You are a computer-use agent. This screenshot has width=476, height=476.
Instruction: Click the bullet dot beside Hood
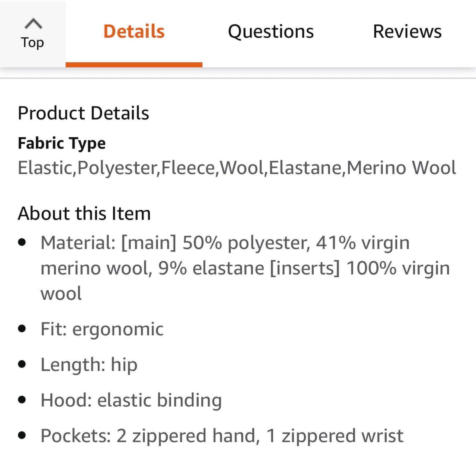click(22, 400)
